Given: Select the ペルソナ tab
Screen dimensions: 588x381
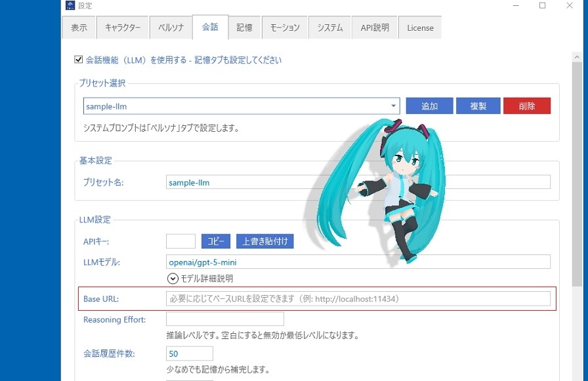Looking at the screenshot, I should 171,28.
